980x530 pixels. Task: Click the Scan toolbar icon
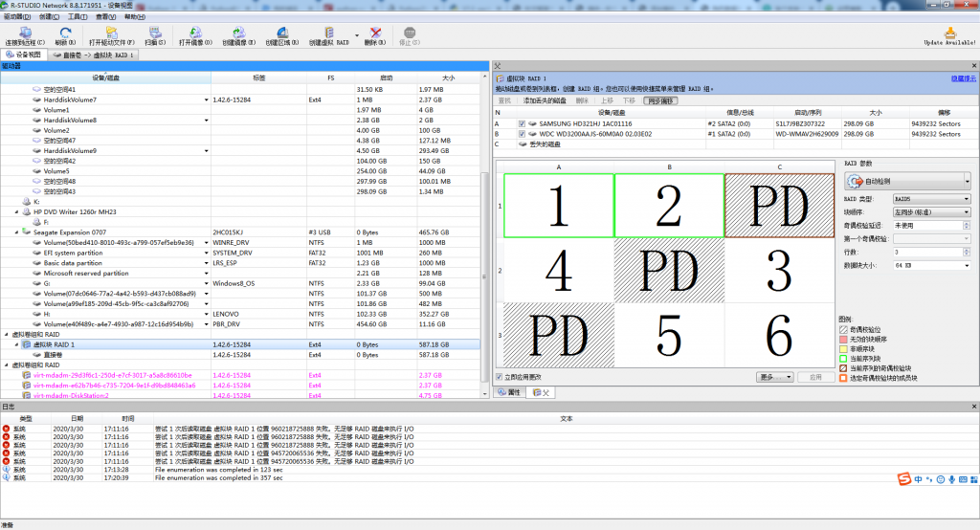pos(154,35)
